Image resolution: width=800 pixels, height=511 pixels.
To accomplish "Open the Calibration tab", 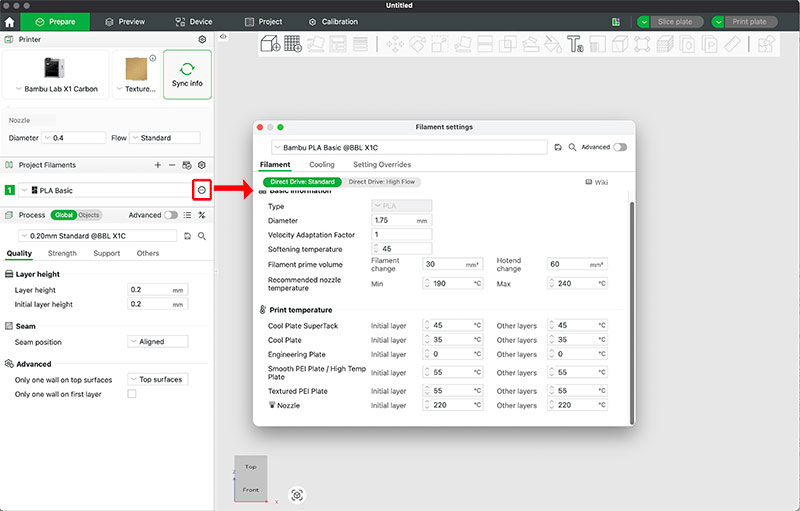I will 333,22.
